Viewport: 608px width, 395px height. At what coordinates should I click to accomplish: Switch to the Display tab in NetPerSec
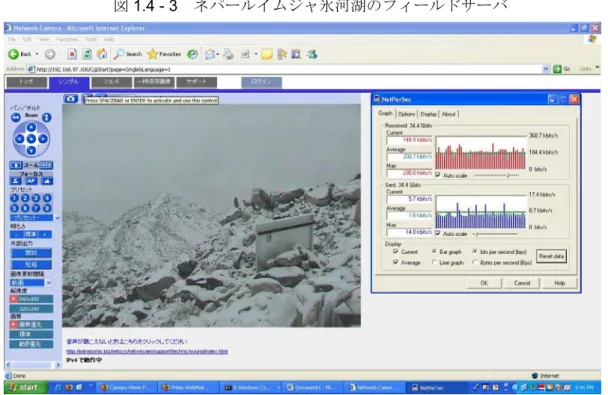(428, 114)
